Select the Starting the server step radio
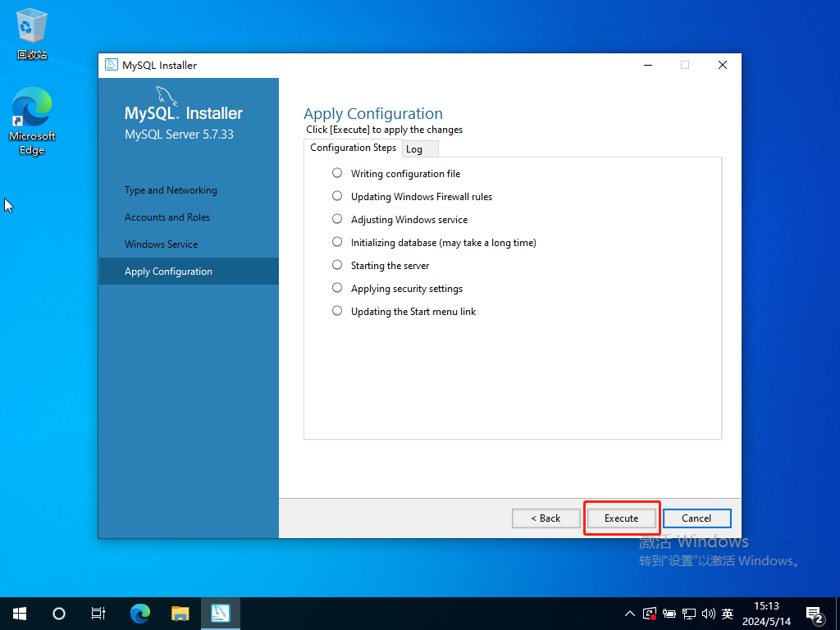Screen dimensions: 840x630 pyautogui.click(x=337, y=265)
